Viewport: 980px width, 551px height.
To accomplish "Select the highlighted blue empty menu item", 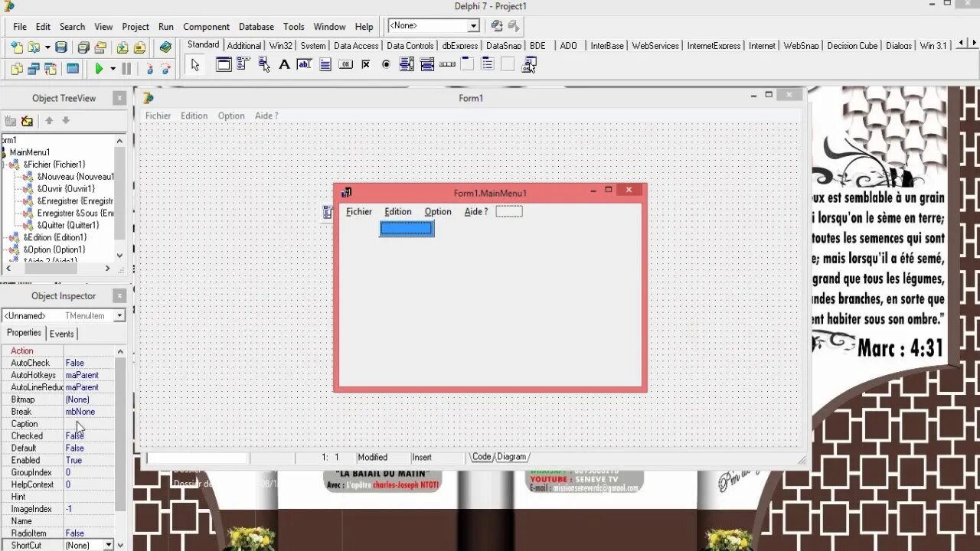I will (x=407, y=228).
